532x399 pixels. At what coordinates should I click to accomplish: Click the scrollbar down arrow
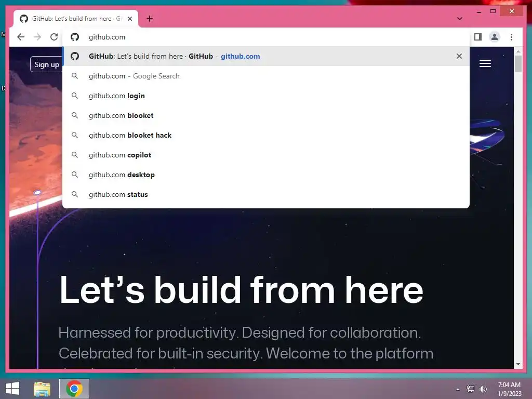[518, 364]
